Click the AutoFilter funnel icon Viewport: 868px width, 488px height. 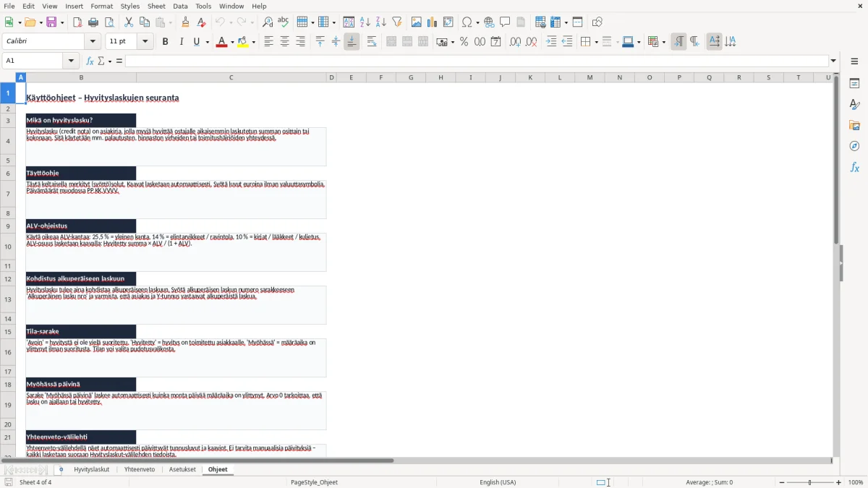coord(396,22)
